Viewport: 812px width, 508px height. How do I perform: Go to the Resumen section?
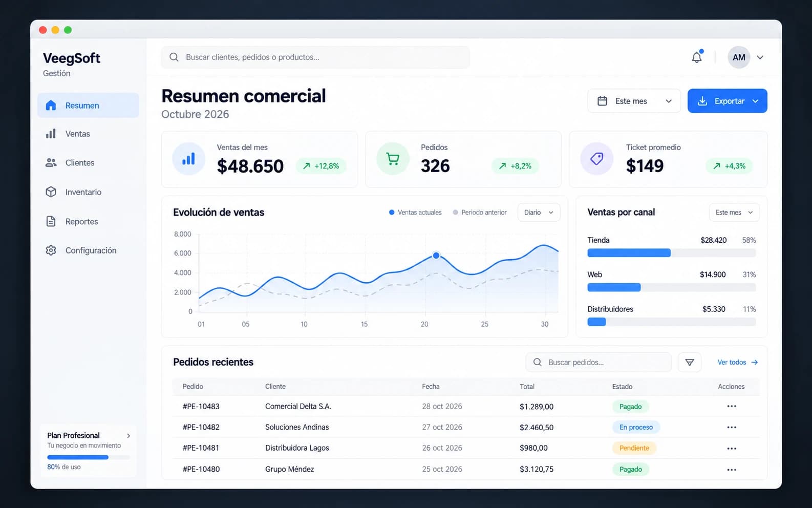pos(88,105)
